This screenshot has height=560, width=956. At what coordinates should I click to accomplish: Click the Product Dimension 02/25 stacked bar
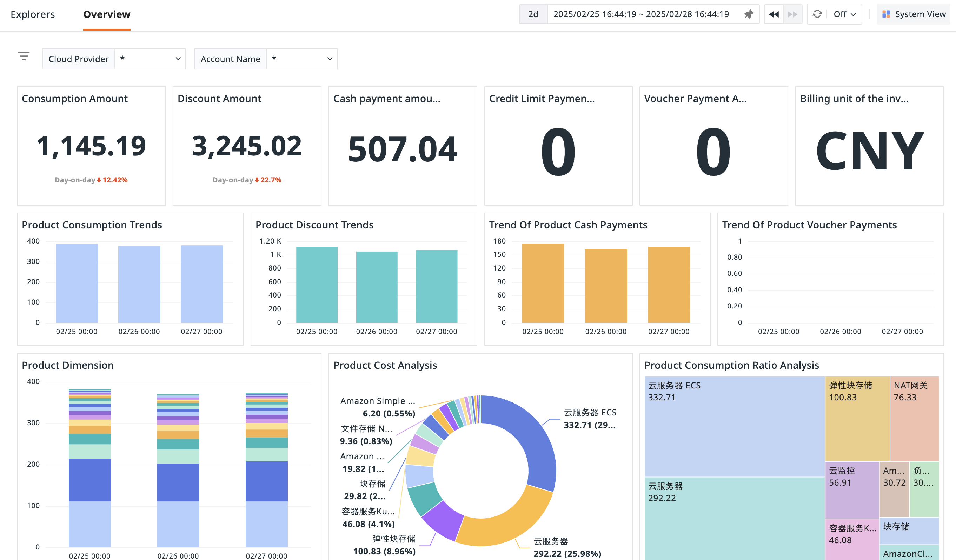[x=89, y=468]
